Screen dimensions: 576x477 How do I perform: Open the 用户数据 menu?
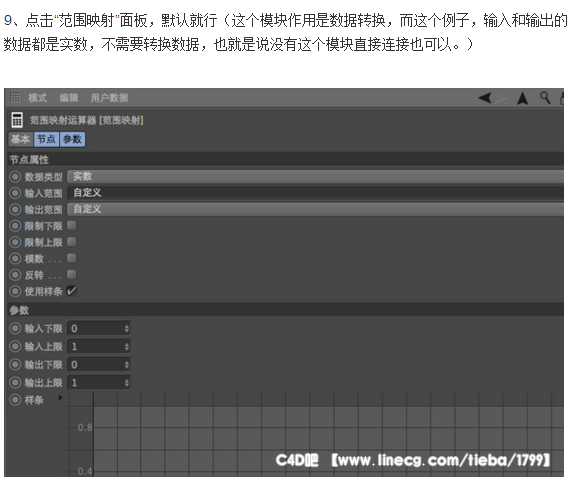(x=109, y=98)
